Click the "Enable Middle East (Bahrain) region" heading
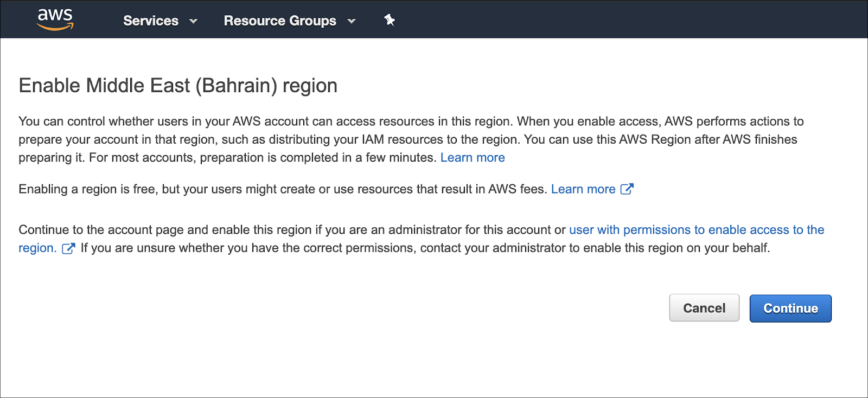The height and width of the screenshot is (398, 868). (x=178, y=86)
